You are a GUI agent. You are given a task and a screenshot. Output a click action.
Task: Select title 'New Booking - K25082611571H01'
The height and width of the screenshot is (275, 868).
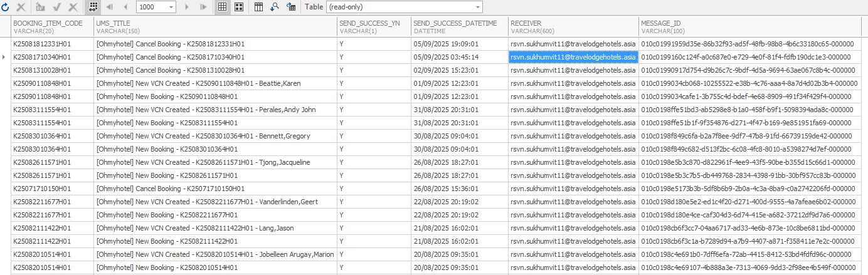(216, 175)
